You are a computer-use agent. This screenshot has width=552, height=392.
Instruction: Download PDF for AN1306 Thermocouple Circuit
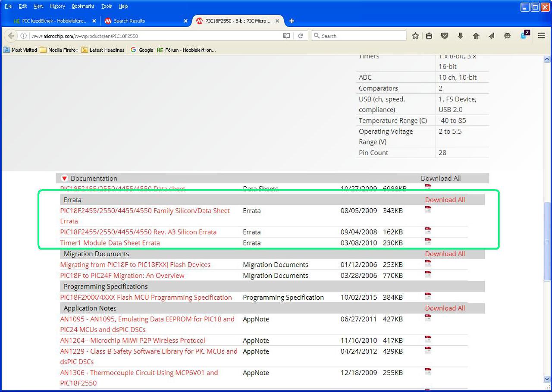[x=428, y=372]
